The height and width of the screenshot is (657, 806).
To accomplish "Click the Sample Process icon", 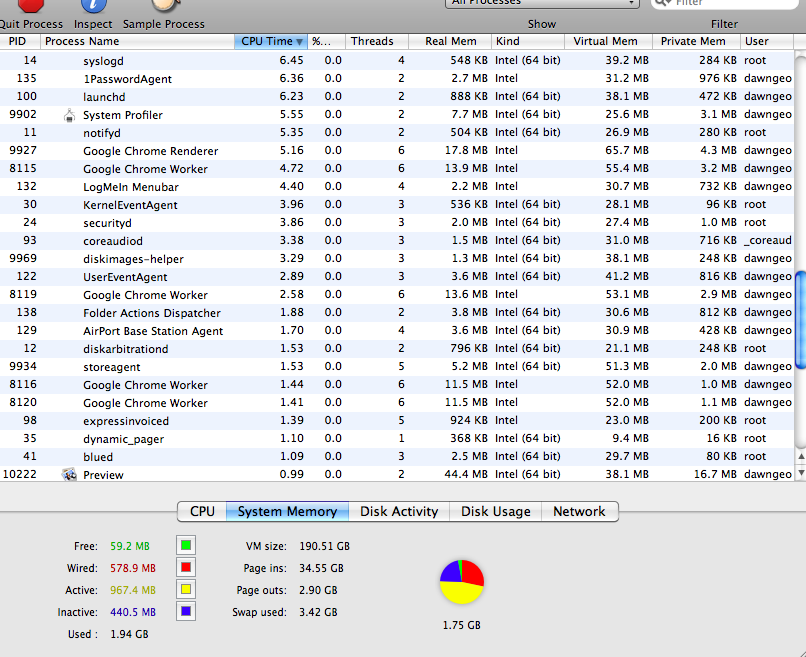I will click(x=166, y=5).
